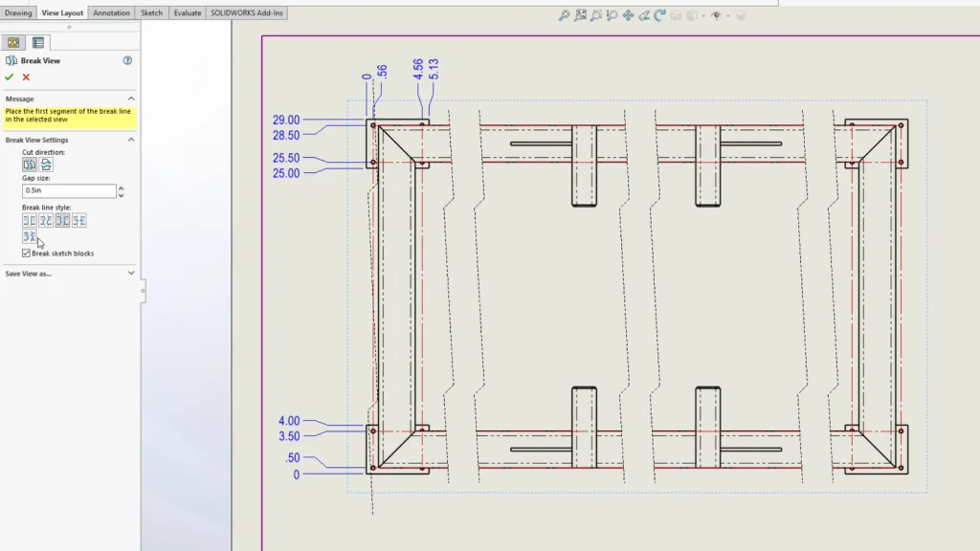
Task: Expand the Save View as section
Action: coord(131,273)
